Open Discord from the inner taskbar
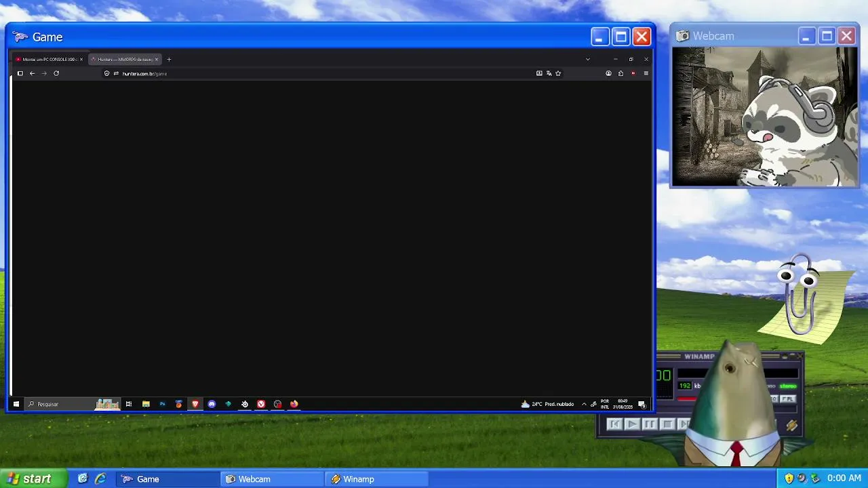 point(212,404)
